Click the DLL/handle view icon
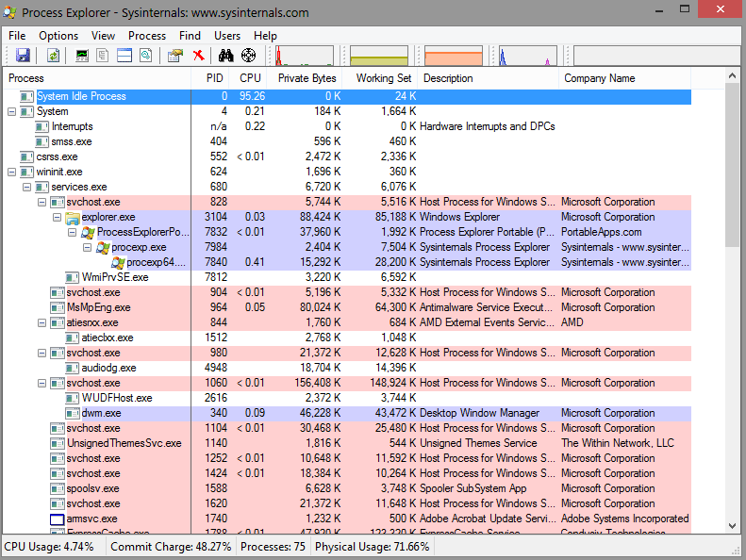The width and height of the screenshot is (746, 560). 146,56
